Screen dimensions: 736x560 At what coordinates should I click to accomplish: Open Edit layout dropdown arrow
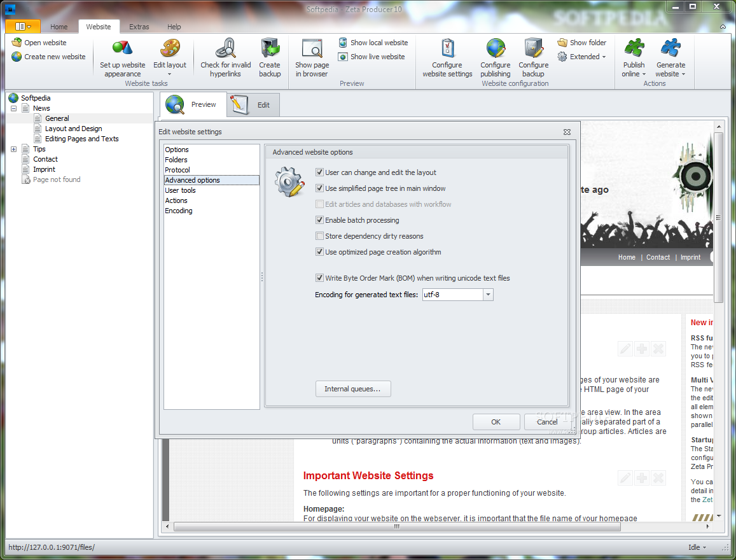[x=170, y=74]
